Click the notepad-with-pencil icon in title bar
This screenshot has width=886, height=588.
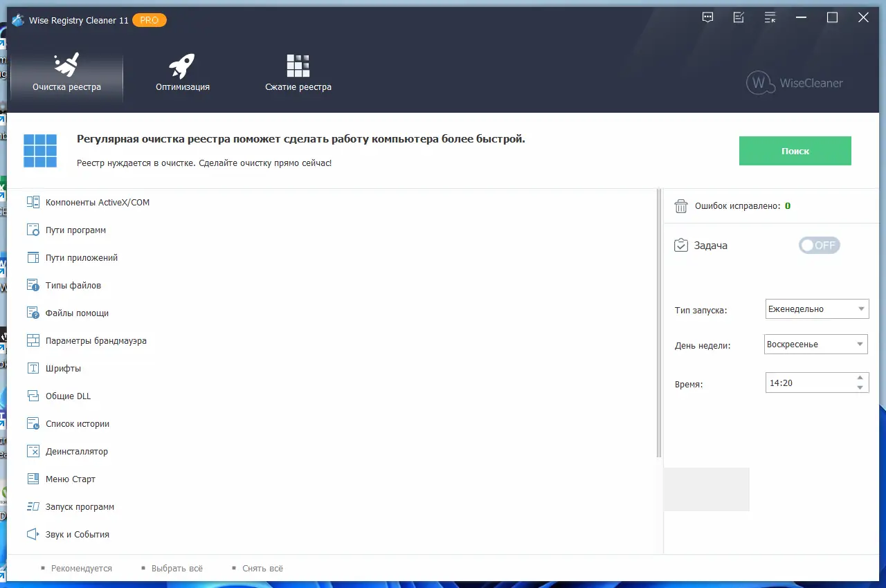click(x=739, y=18)
